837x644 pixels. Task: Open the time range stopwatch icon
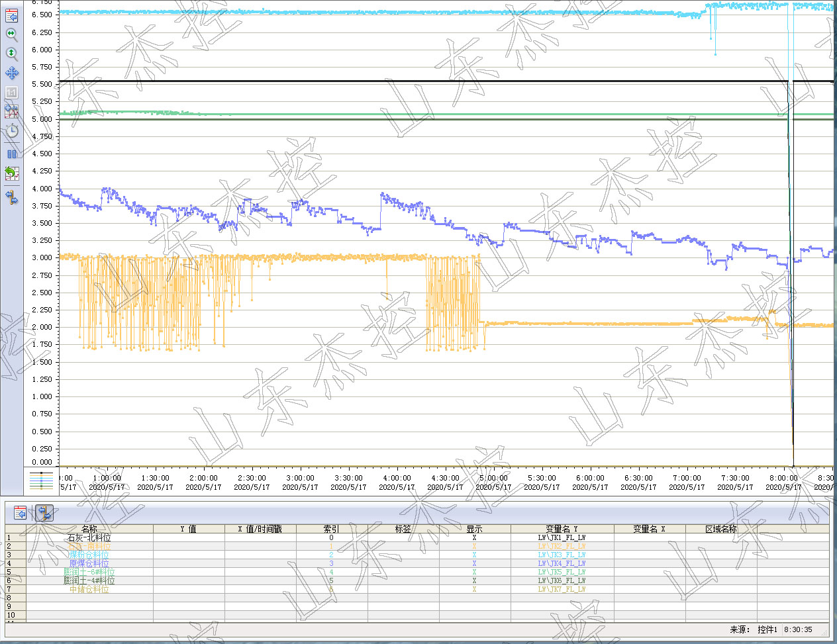pos(12,130)
